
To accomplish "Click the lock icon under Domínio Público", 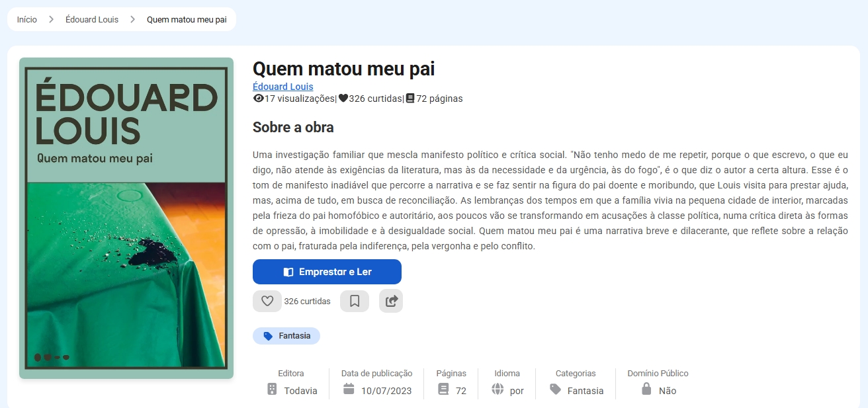I will (x=646, y=389).
